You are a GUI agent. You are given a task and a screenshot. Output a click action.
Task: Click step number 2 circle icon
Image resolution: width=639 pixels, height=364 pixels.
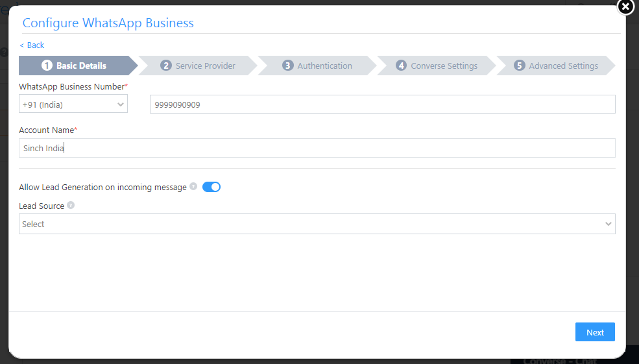pos(166,66)
